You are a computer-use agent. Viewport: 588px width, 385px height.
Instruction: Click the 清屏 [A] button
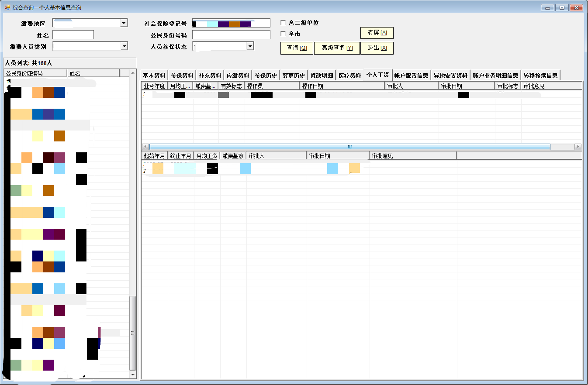coord(377,33)
